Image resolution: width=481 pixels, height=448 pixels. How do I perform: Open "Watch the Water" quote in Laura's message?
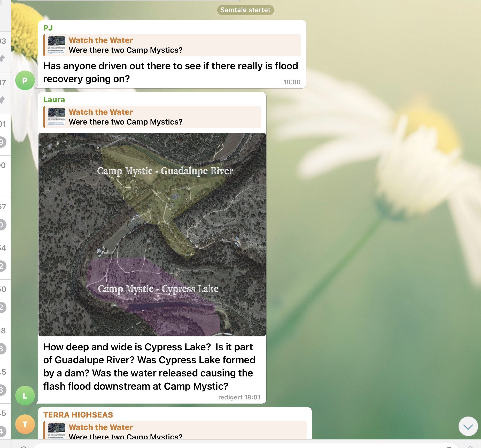click(100, 112)
